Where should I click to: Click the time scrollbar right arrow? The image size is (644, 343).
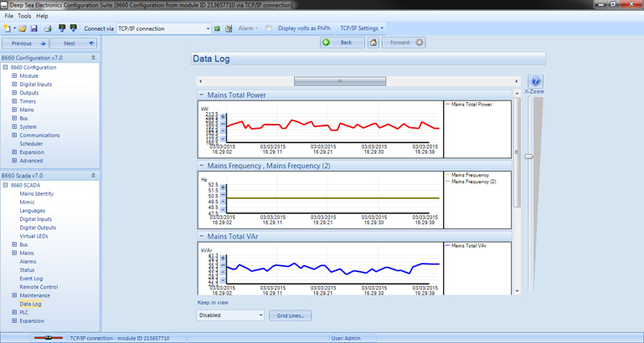click(517, 81)
